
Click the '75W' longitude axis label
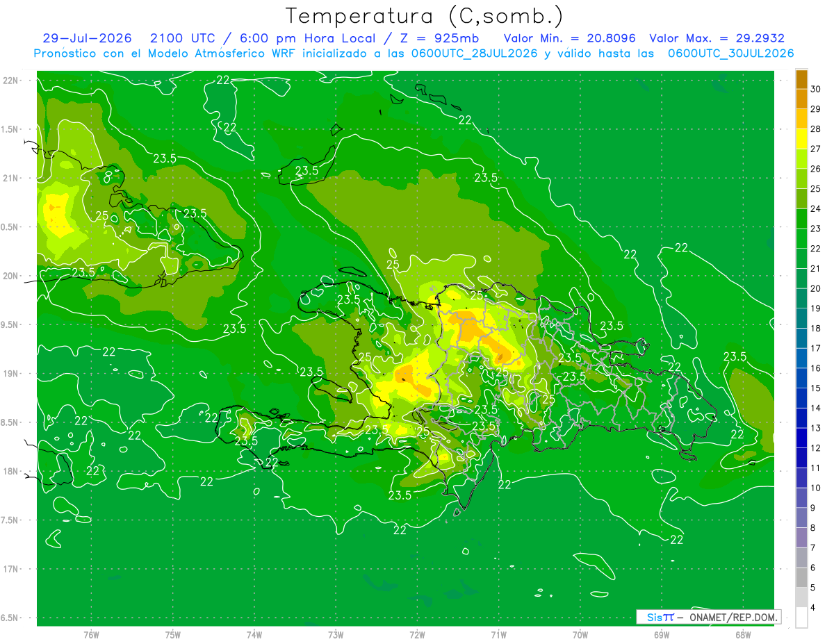point(173,635)
